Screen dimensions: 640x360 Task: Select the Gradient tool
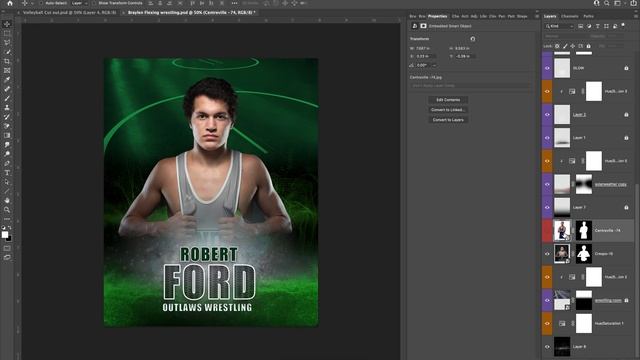tap(7, 136)
